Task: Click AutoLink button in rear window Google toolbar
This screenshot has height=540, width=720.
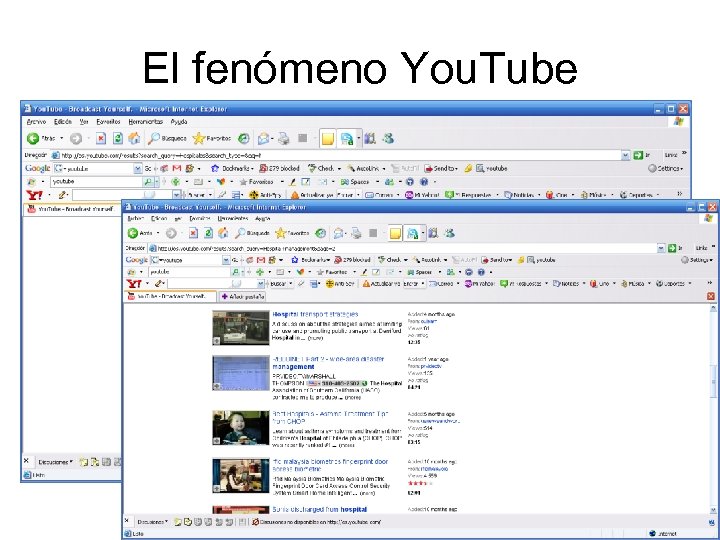Action: pos(366,169)
